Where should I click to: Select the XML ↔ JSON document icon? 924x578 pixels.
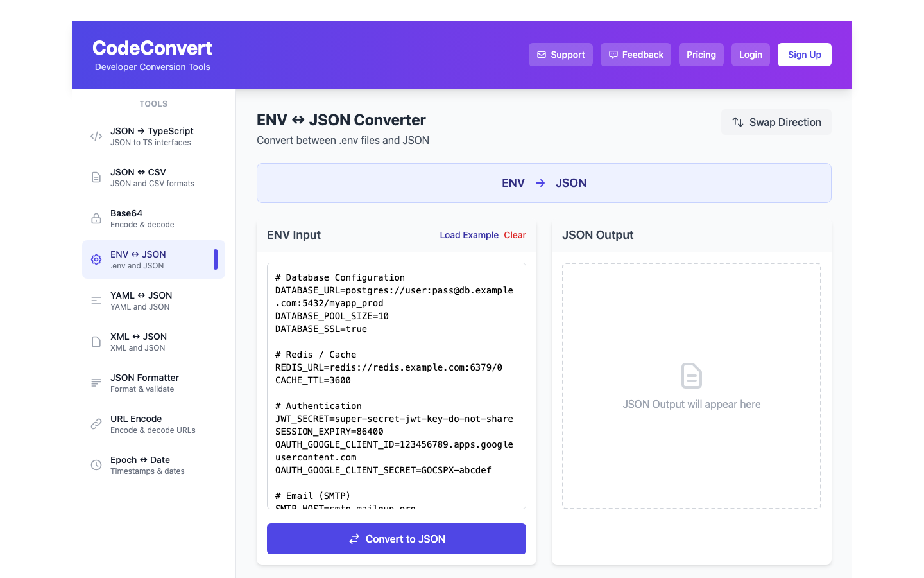pos(96,342)
